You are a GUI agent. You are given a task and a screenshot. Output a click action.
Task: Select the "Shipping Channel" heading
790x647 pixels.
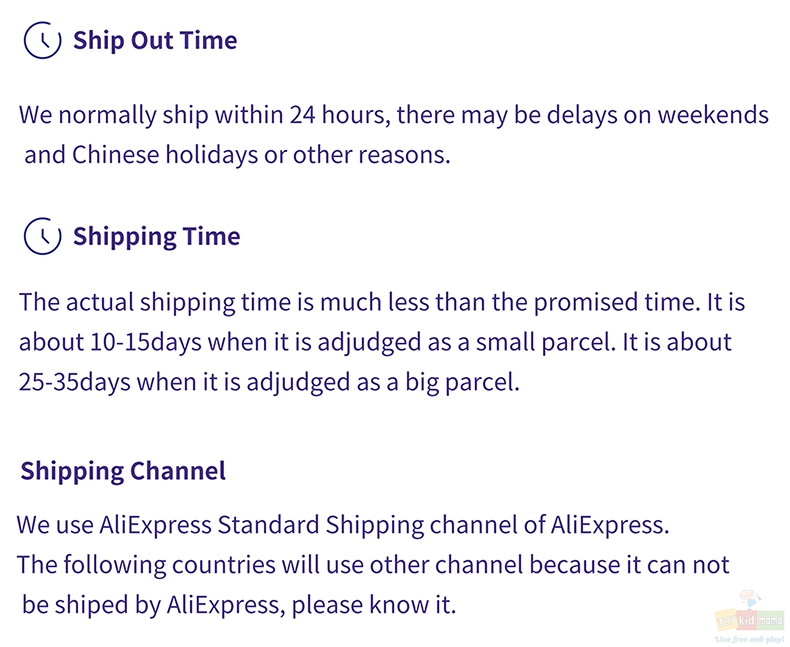coord(123,471)
